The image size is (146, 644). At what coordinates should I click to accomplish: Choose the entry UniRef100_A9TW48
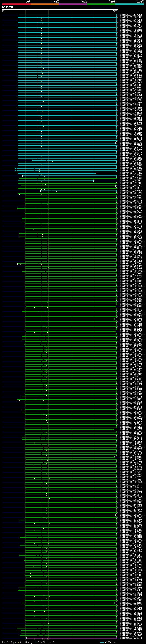[131, 82]
